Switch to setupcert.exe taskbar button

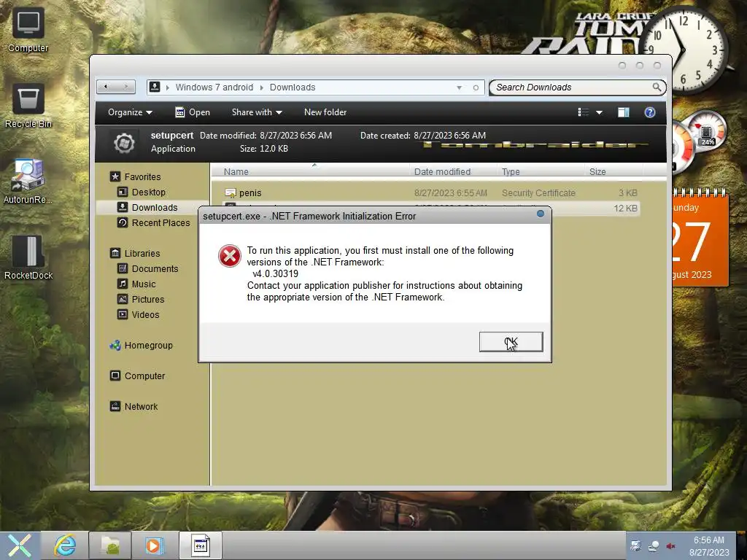[200, 545]
